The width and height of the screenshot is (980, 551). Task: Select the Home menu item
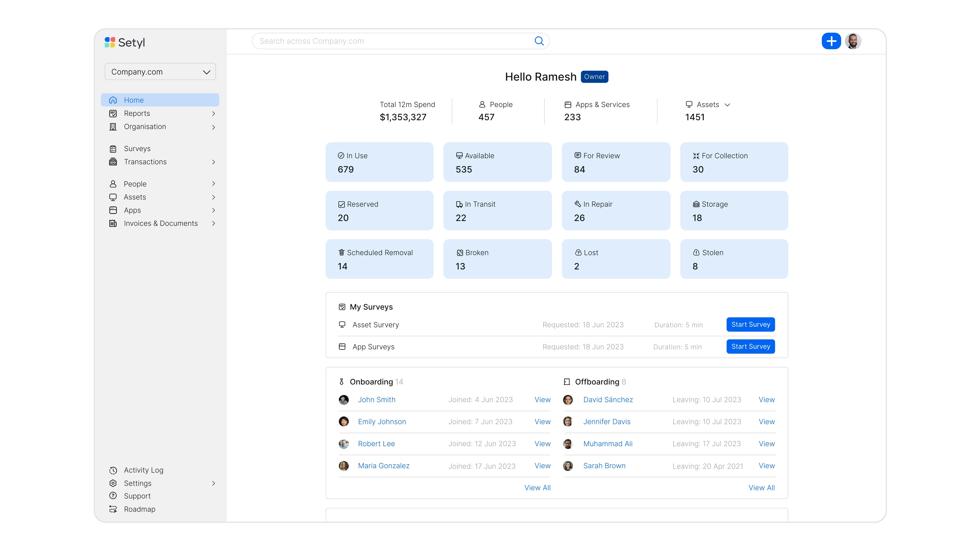click(134, 100)
